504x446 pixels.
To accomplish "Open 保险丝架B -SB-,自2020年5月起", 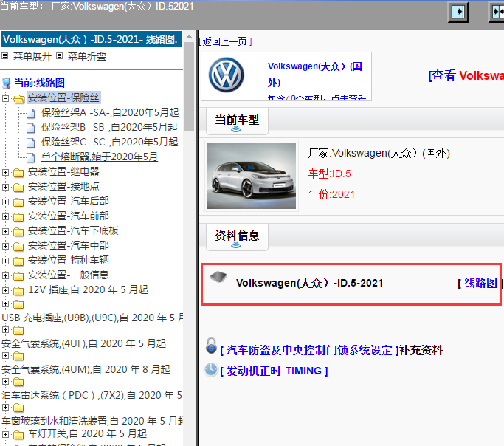I will coord(109,127).
